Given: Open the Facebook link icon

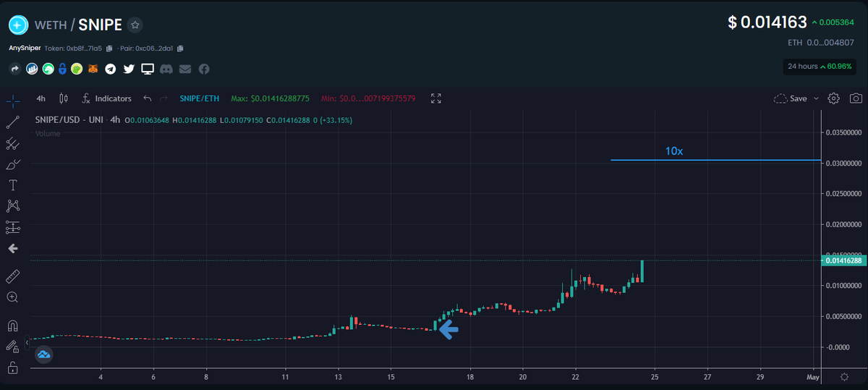Looking at the screenshot, I should 204,69.
